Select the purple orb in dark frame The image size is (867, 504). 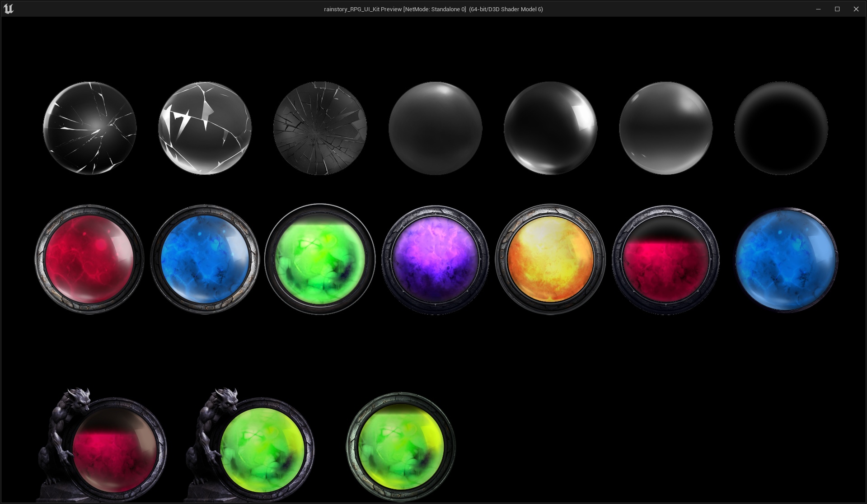pos(435,259)
